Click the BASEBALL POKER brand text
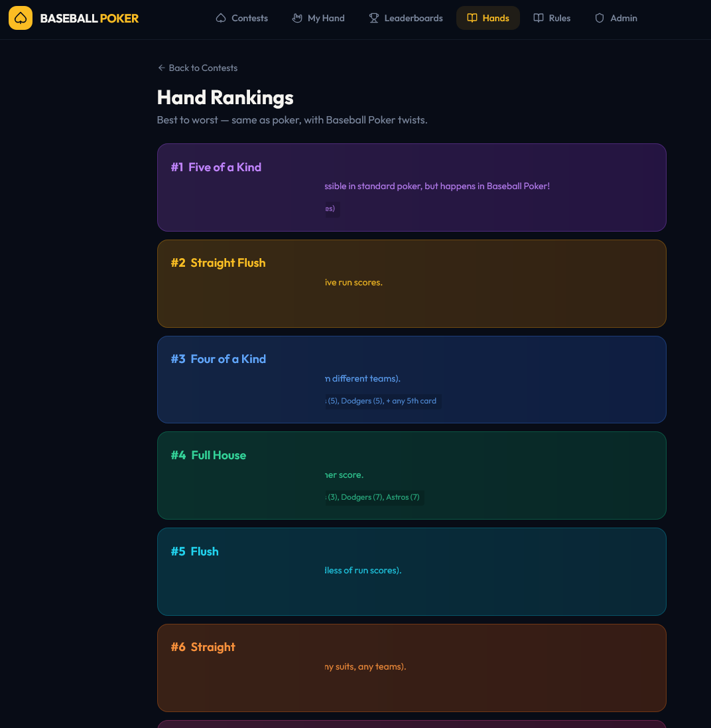Viewport: 711px width, 728px height. click(x=90, y=18)
